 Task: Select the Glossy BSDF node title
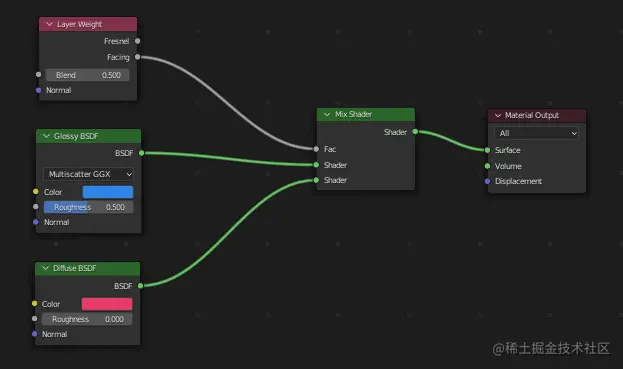click(x=76, y=136)
